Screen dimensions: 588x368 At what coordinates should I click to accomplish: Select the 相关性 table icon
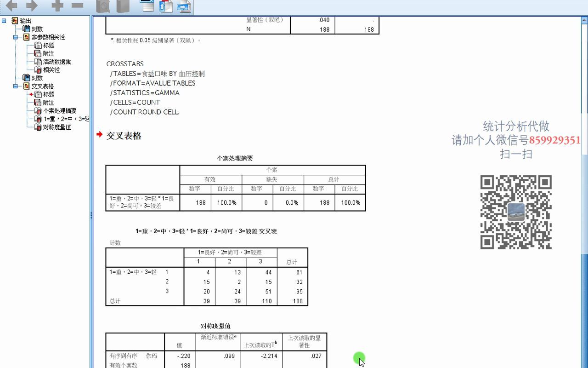point(38,70)
